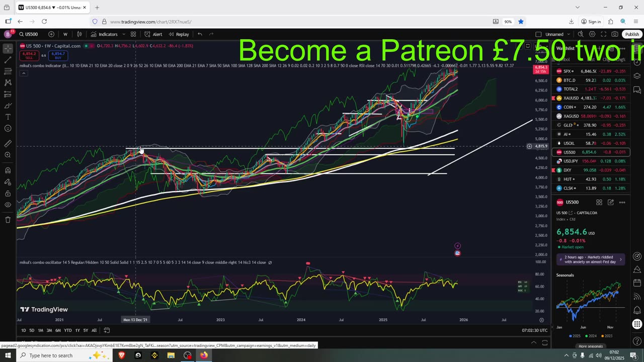Select the zoom in tool
This screenshot has height=362, width=644.
coord(8,155)
